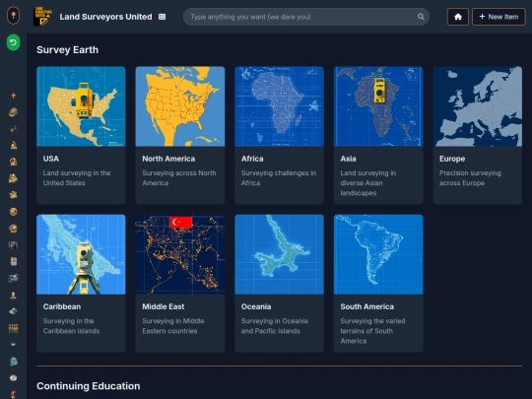Screen dimensions: 532x399
Task: Select the Africa card title
Action: point(252,159)
